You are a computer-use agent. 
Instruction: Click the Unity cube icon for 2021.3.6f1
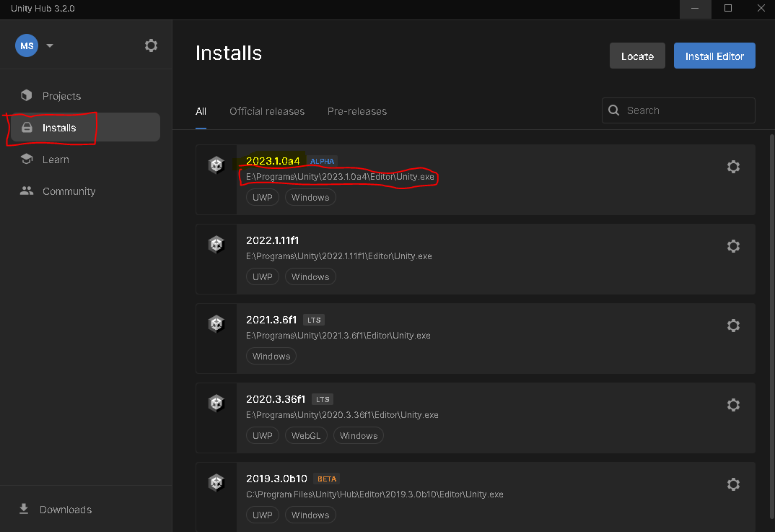click(x=216, y=324)
